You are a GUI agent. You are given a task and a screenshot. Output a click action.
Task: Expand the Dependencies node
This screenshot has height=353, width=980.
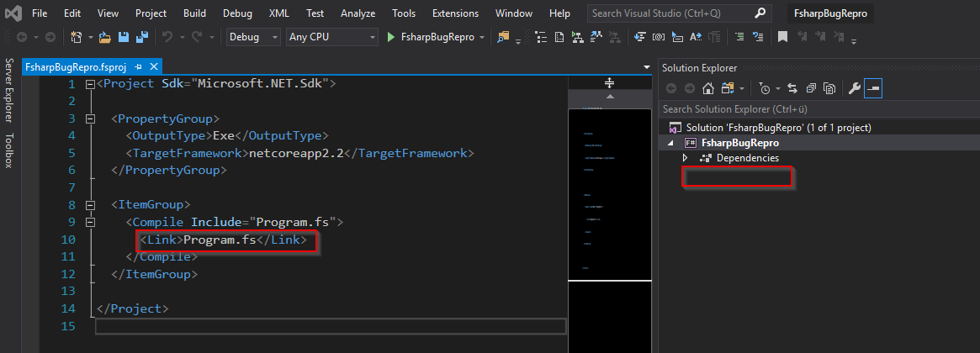[x=685, y=158]
